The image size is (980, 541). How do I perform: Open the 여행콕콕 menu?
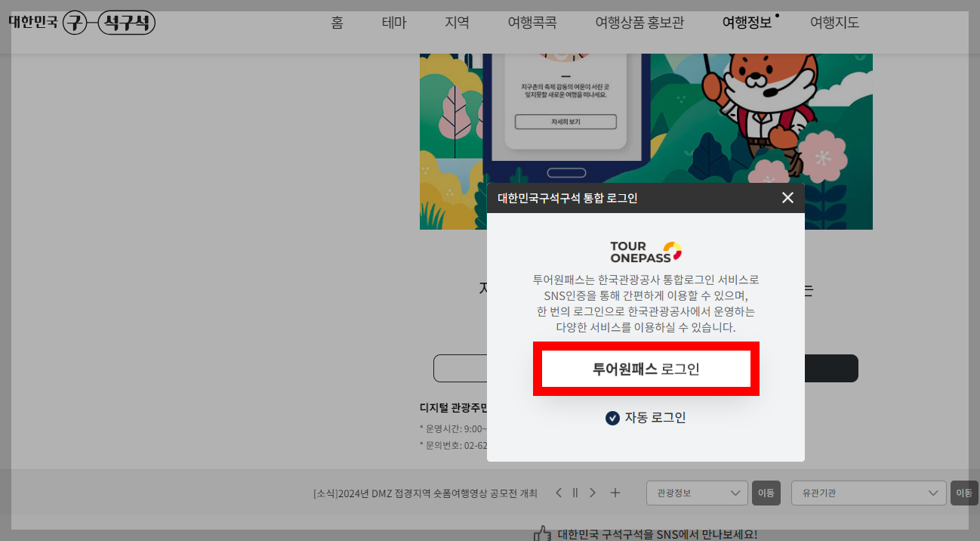click(x=532, y=23)
